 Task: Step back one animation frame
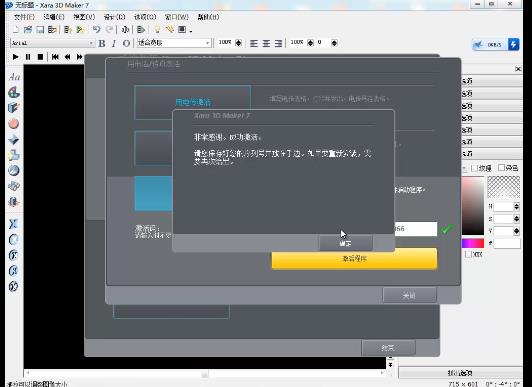pyautogui.click(x=68, y=57)
